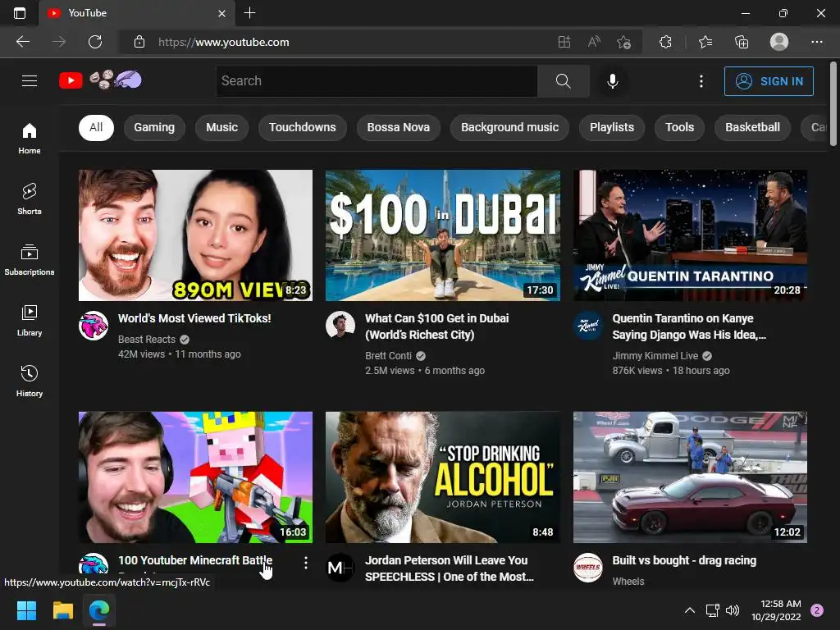
Task: Open split screen icon in address bar
Action: 564,42
